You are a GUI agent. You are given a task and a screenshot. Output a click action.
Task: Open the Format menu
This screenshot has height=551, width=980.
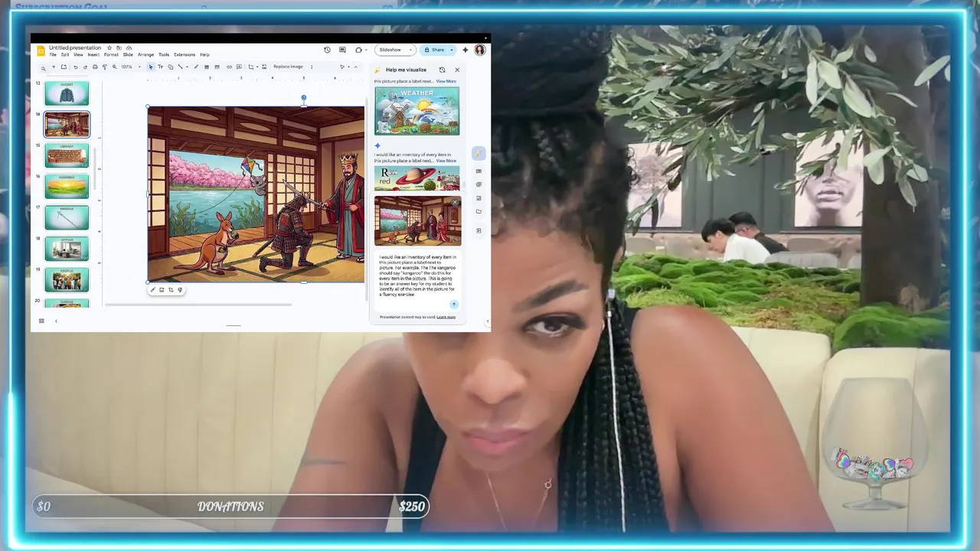(111, 55)
